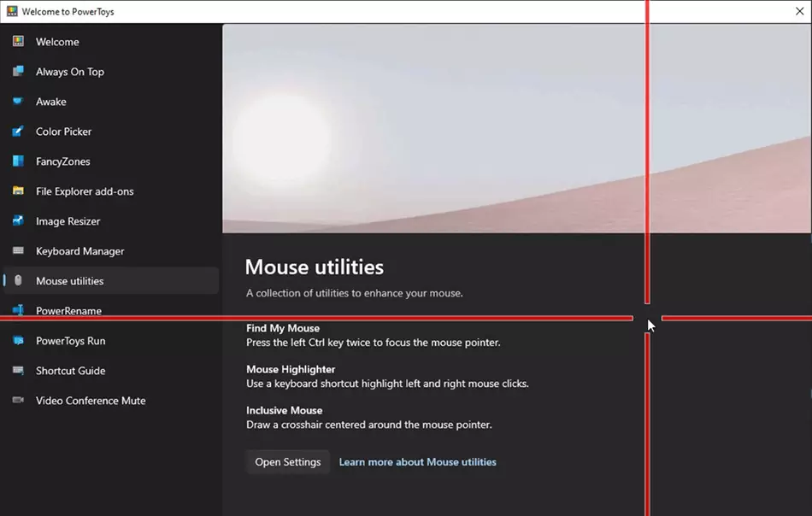The image size is (812, 516).
Task: Click the Keyboard Manager keyboard icon
Action: 18,251
